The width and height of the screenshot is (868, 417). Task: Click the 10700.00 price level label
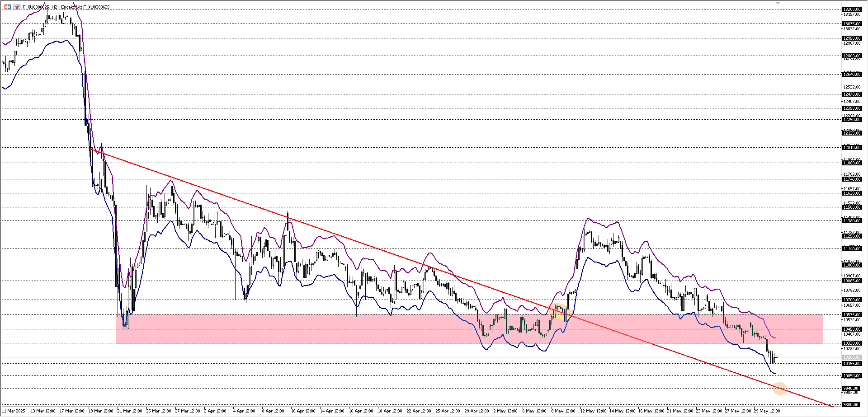tap(852, 300)
